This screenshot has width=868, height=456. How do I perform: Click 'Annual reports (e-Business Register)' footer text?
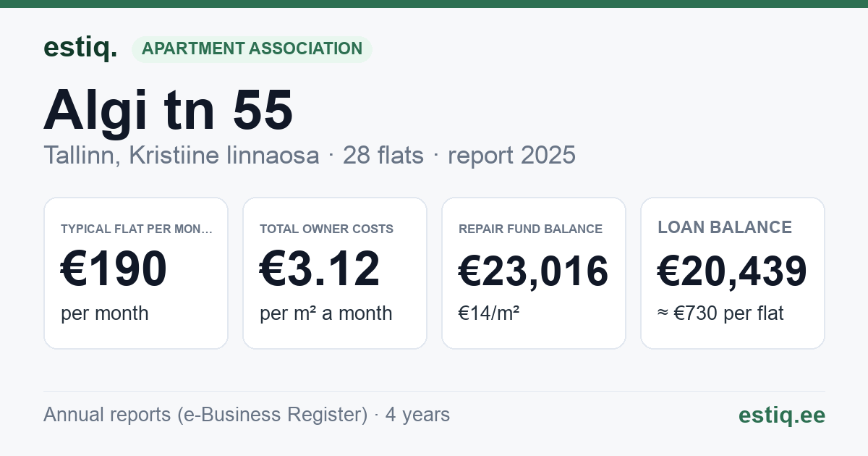pos(205,415)
